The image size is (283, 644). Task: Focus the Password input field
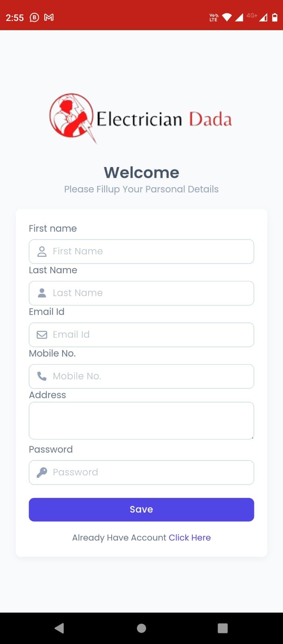click(141, 473)
